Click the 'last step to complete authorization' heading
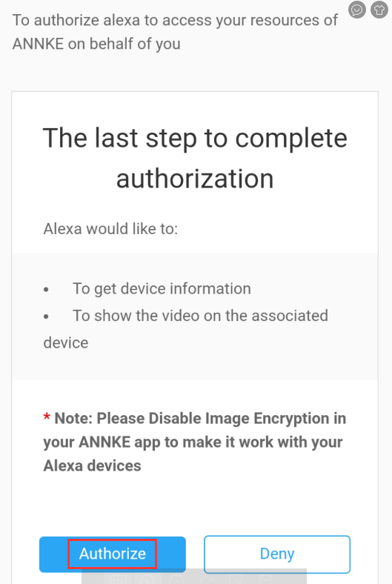The width and height of the screenshot is (392, 584). click(x=195, y=159)
